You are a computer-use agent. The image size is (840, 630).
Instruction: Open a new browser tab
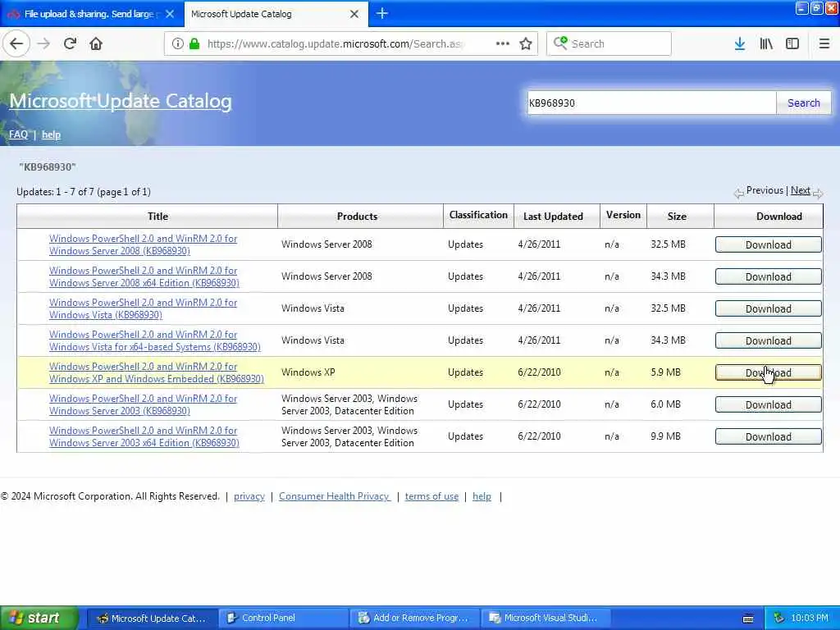tap(382, 13)
